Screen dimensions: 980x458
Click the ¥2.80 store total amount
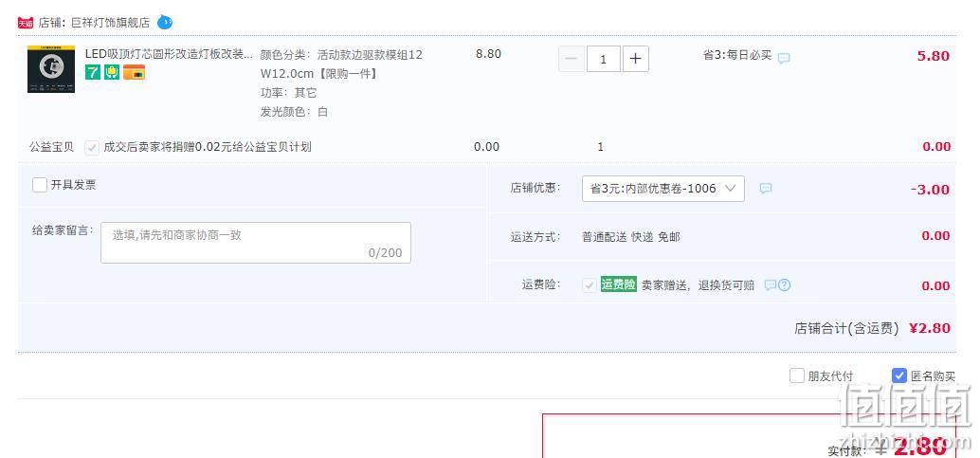click(930, 328)
